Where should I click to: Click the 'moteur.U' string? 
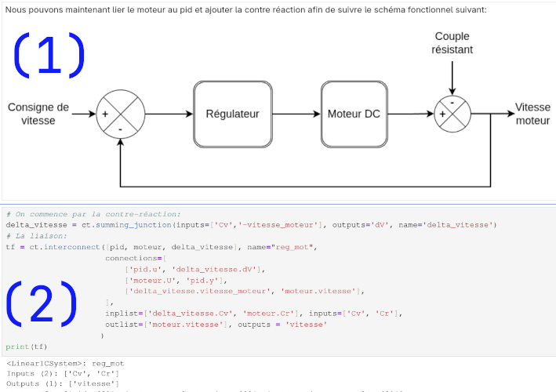click(x=152, y=281)
